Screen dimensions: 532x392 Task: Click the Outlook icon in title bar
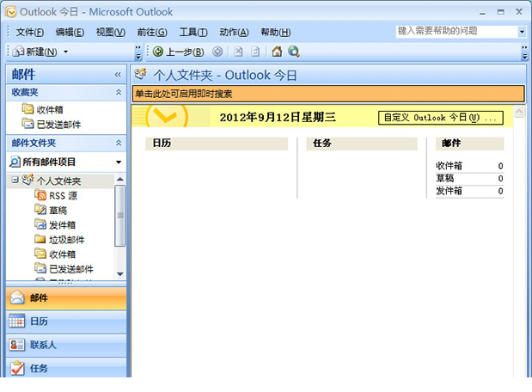[11, 12]
